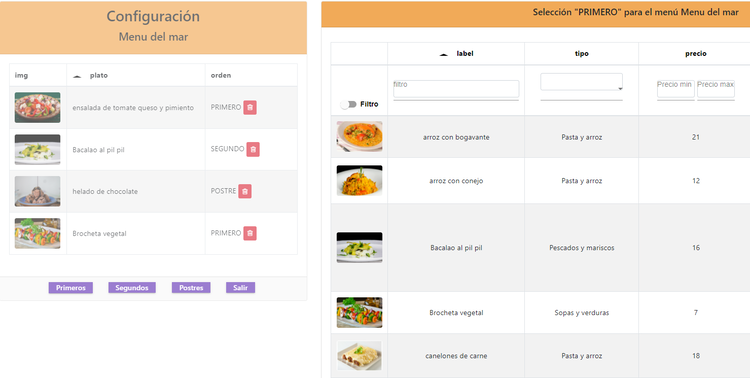Delete ensalada de tomate queso y pimiento row
Image resolution: width=750 pixels, height=378 pixels.
pos(250,108)
